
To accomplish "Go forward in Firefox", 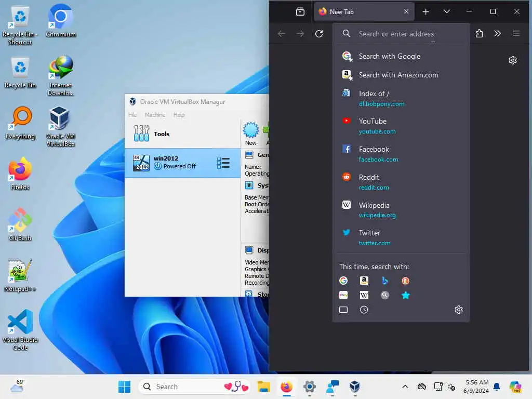I will (x=300, y=34).
